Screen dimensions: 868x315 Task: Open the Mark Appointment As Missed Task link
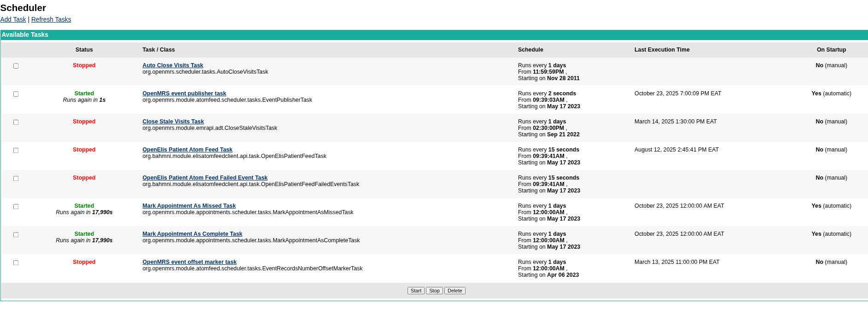pyautogui.click(x=189, y=206)
